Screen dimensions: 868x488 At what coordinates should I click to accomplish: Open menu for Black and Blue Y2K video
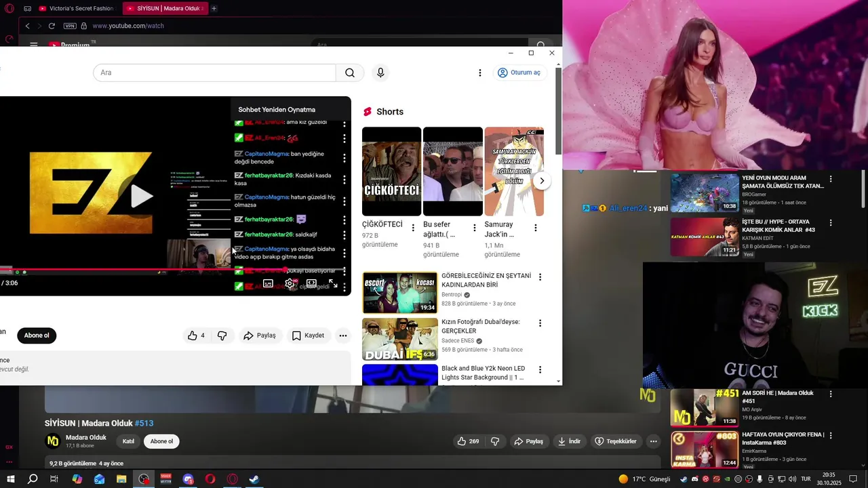[x=540, y=369]
